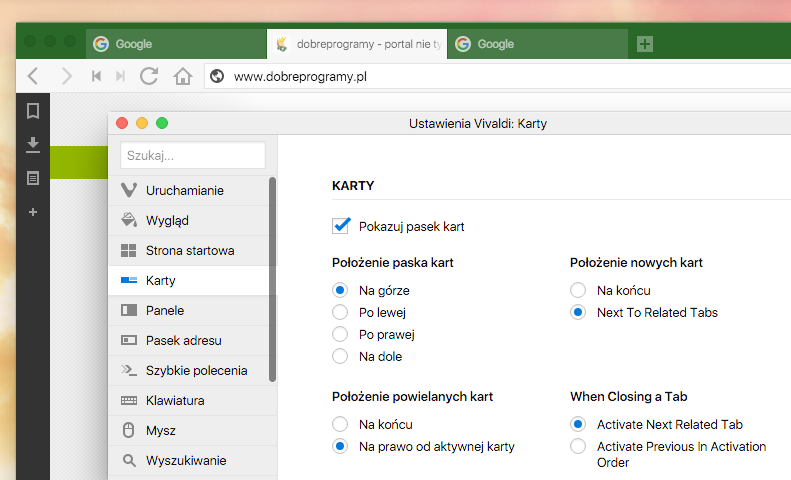Click the rewind navigation icon
791x480 pixels.
(96, 76)
